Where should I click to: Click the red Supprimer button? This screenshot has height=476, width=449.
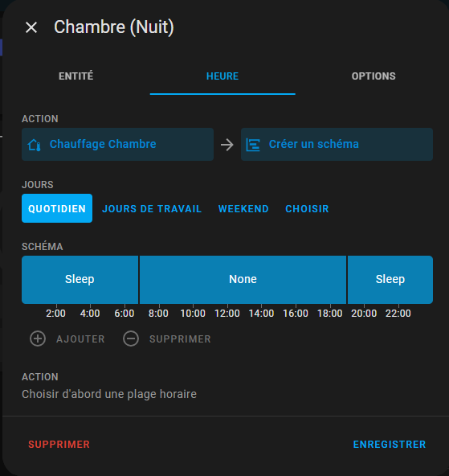coord(59,445)
